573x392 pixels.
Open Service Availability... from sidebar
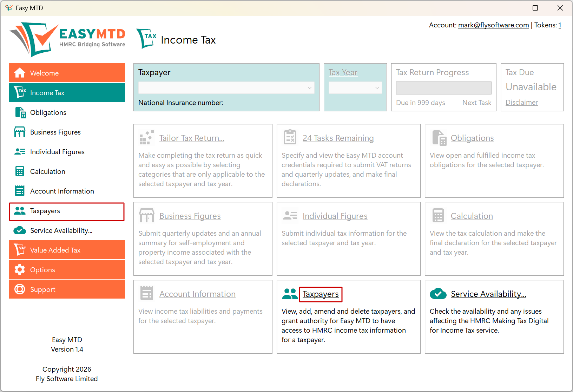(x=67, y=230)
